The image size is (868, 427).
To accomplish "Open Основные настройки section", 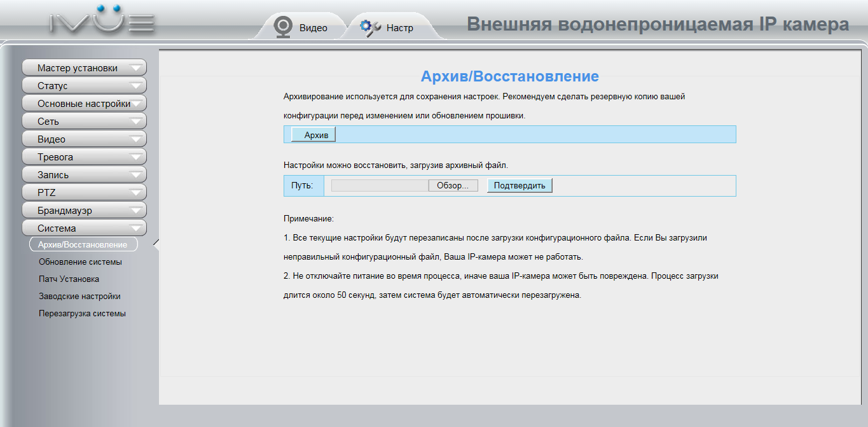I will click(x=84, y=103).
